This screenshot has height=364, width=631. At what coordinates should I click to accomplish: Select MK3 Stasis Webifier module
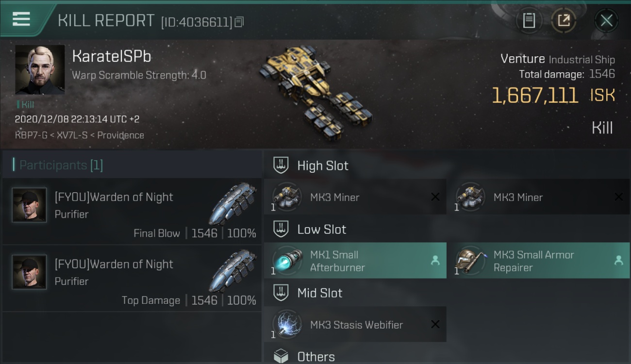[355, 324]
